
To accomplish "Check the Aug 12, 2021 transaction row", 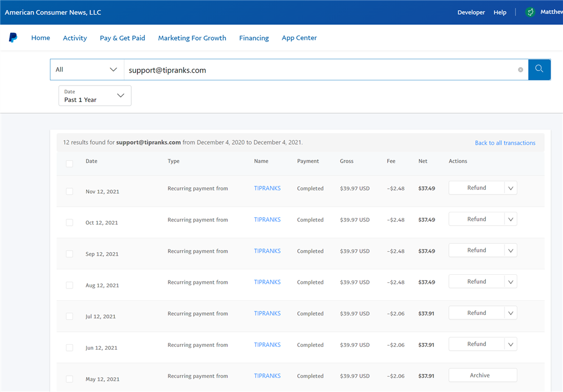I will 69,286.
